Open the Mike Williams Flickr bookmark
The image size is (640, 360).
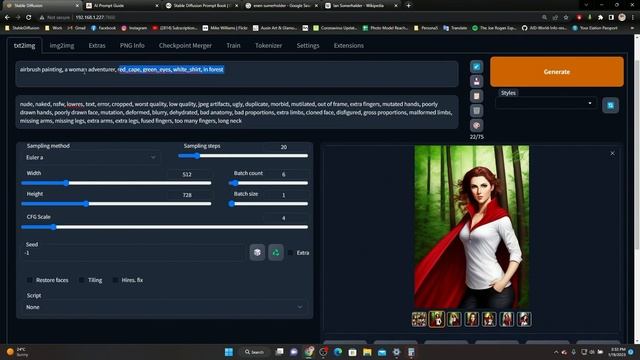click(225, 28)
